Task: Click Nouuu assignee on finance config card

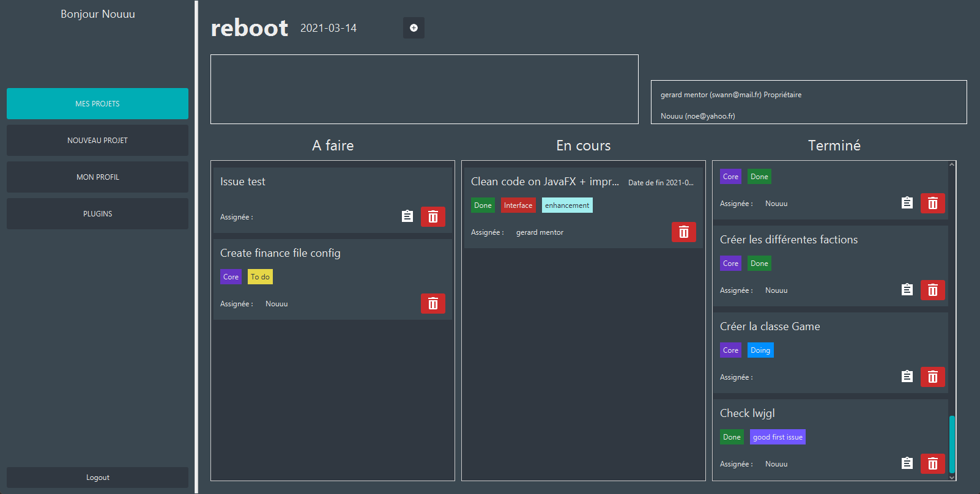Action: [x=277, y=304]
